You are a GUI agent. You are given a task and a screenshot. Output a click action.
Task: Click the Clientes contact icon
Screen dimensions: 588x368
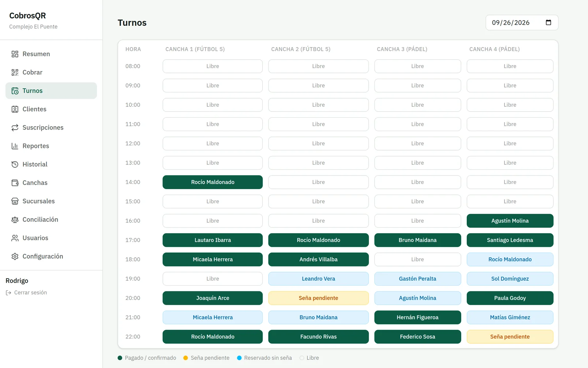[x=15, y=109]
